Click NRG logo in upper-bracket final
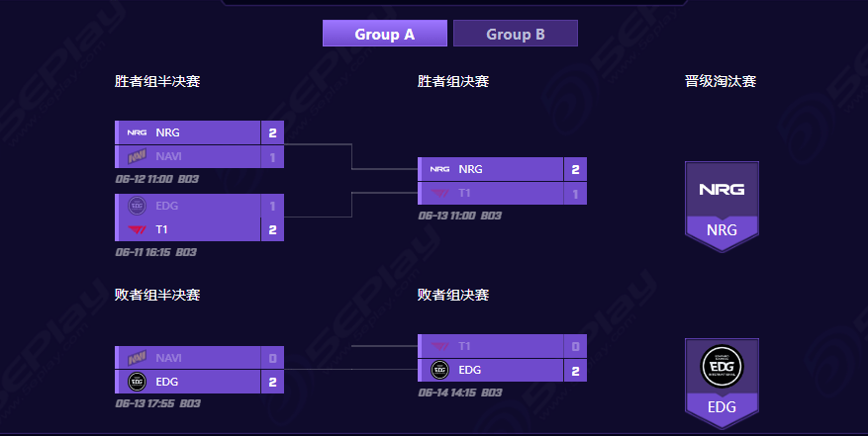The width and height of the screenshot is (868, 436). click(x=439, y=169)
